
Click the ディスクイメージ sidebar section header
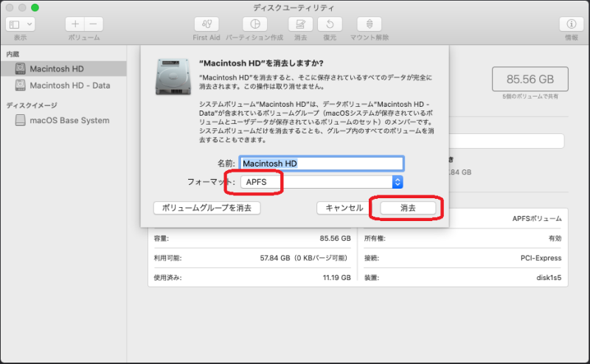pyautogui.click(x=32, y=105)
